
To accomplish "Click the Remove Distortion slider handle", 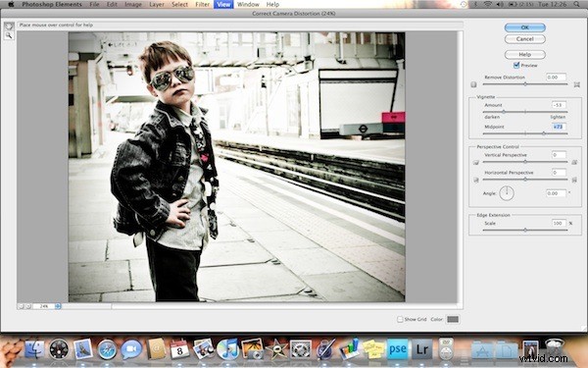I will (525, 84).
